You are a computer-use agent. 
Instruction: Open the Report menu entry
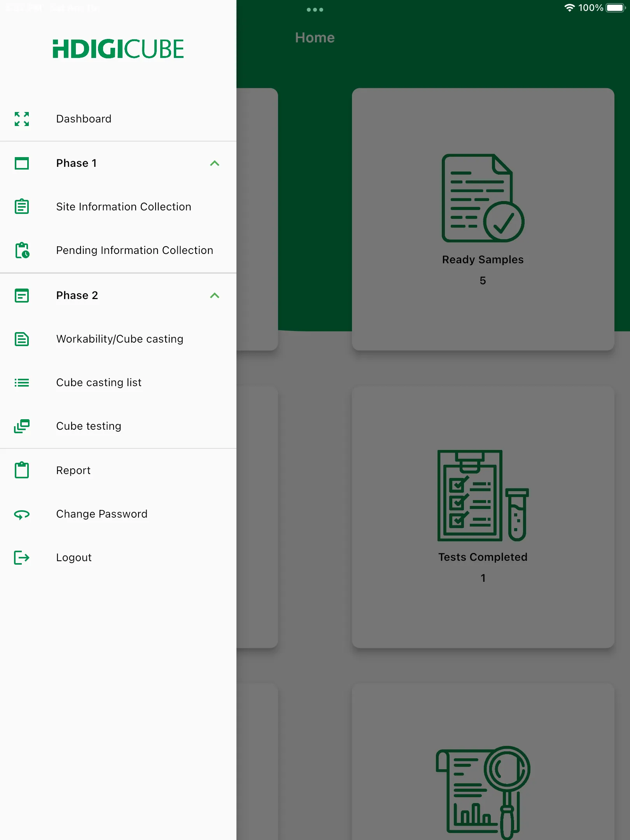pos(118,470)
